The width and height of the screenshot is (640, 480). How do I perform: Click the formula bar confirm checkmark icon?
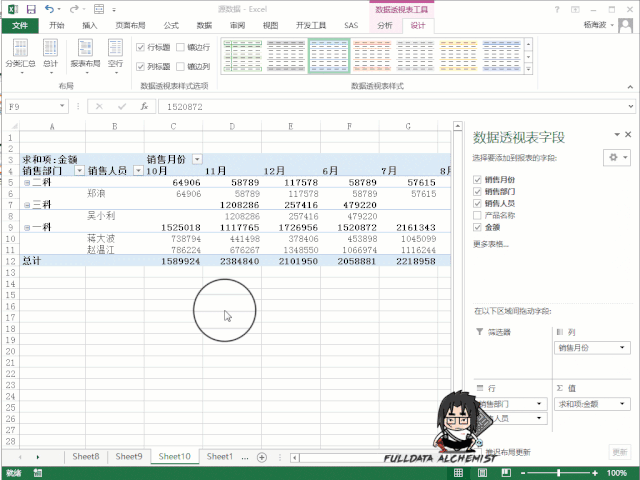tap(122, 107)
